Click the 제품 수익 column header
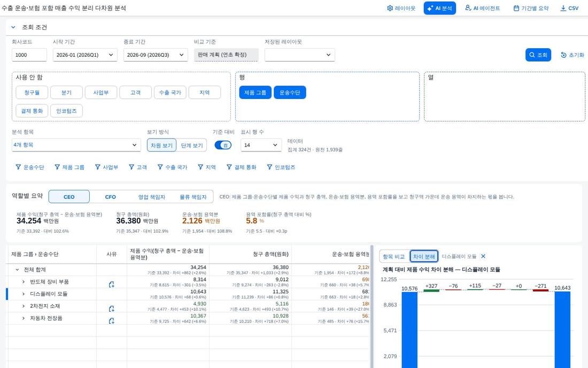Screen dimensions: 588x368 point(167,254)
